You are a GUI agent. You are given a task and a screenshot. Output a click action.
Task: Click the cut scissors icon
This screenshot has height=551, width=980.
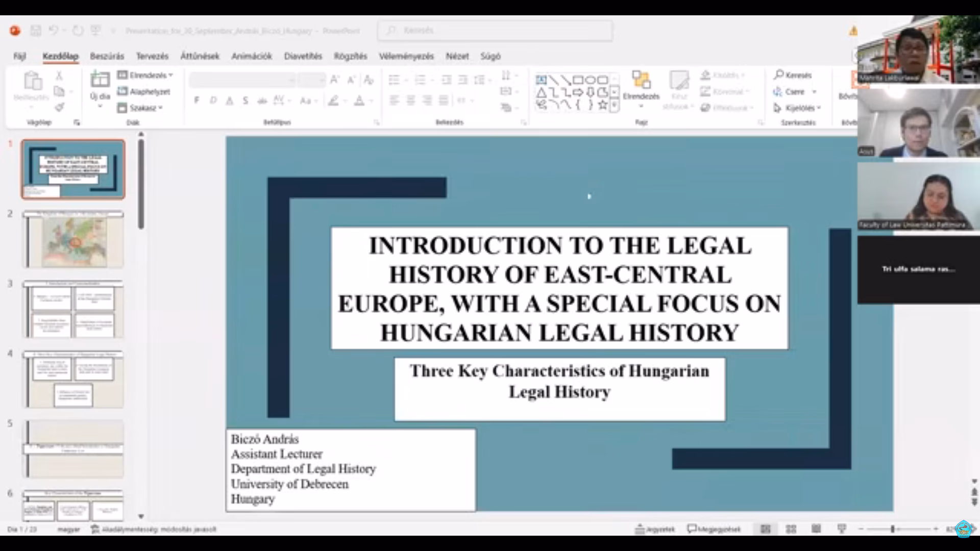click(59, 76)
